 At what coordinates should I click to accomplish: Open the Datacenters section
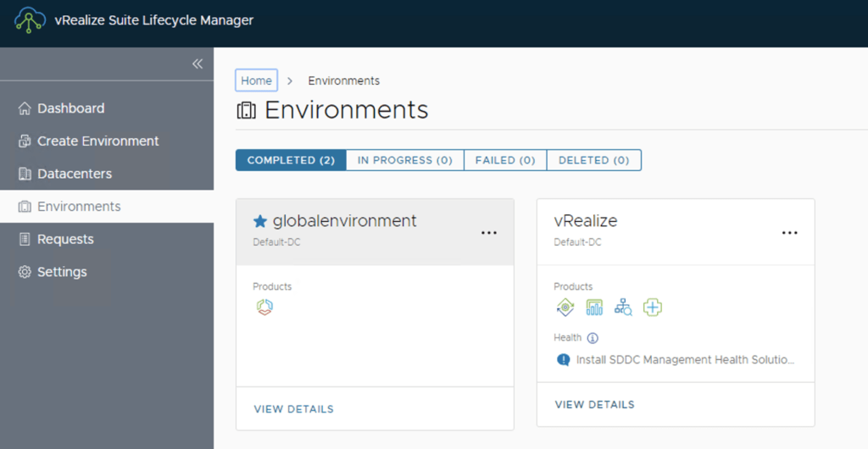pos(75,174)
